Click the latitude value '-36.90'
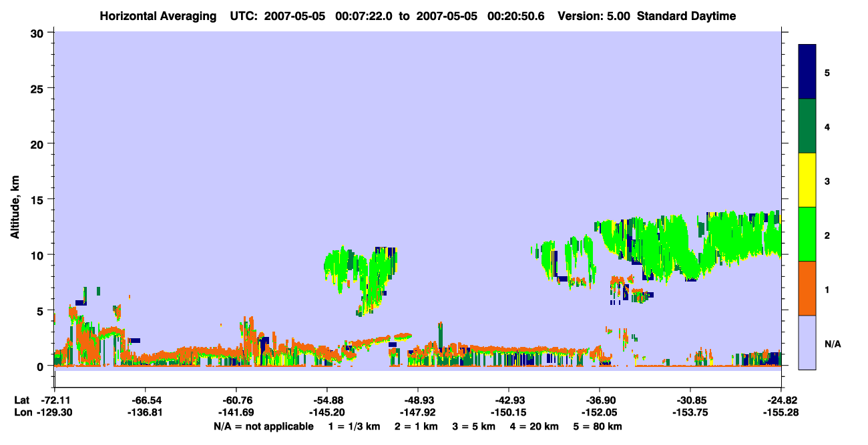This screenshot has height=445, width=868. (x=600, y=400)
